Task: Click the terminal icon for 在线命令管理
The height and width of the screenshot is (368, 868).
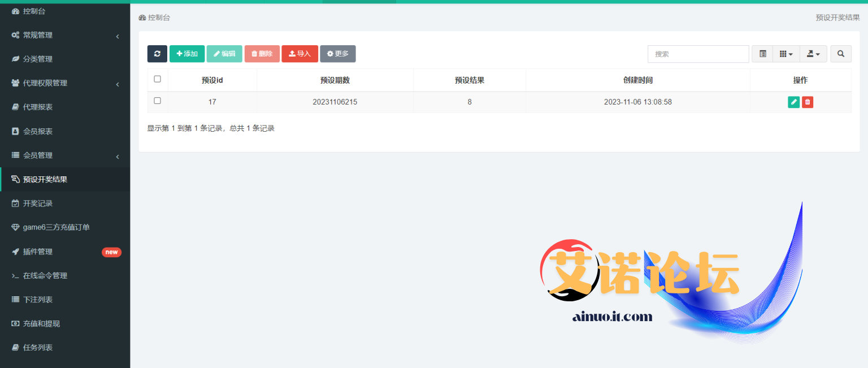Action: [16, 276]
